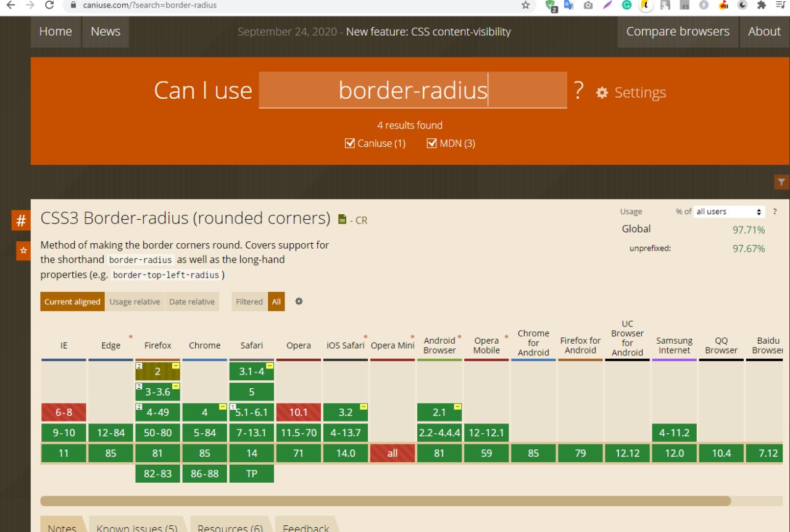This screenshot has width=790, height=532.
Task: Open the table settings gear icon
Action: (x=299, y=301)
